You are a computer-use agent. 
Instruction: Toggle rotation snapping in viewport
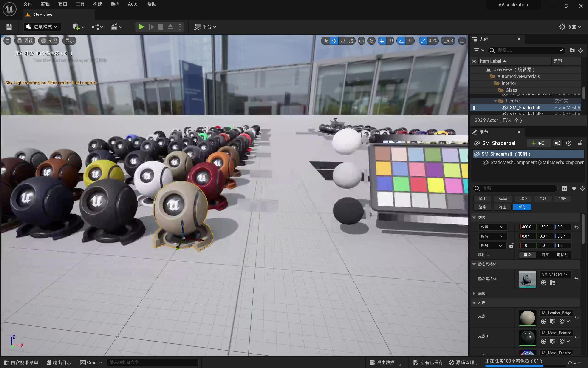point(401,41)
